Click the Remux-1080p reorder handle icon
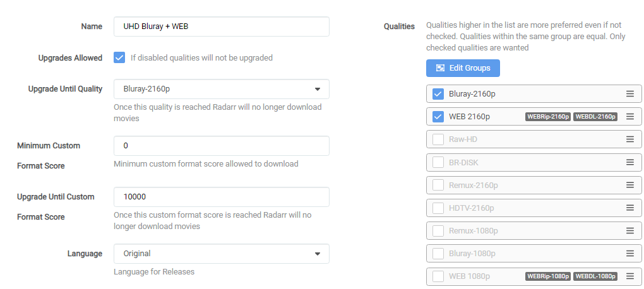Screen dimensions: 644x289 pyautogui.click(x=629, y=230)
